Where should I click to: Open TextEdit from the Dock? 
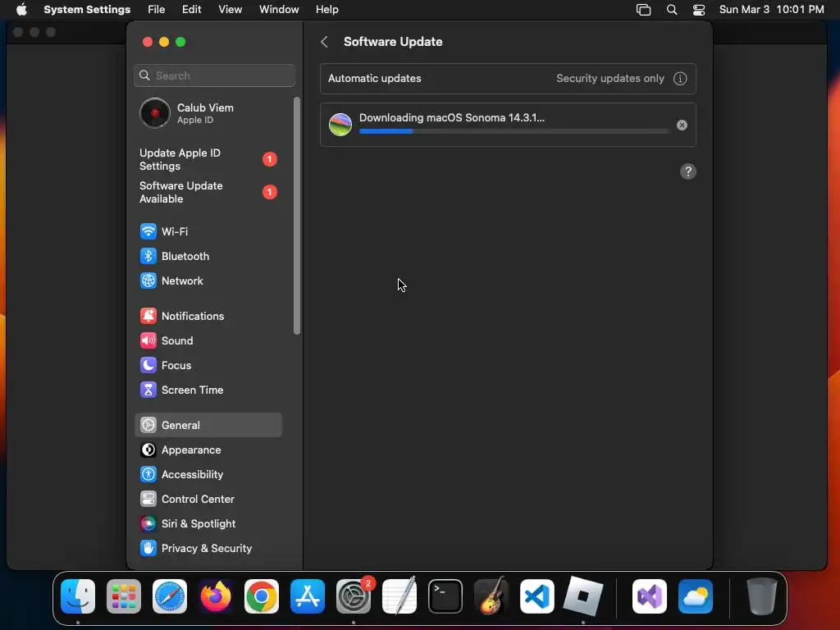tap(399, 596)
